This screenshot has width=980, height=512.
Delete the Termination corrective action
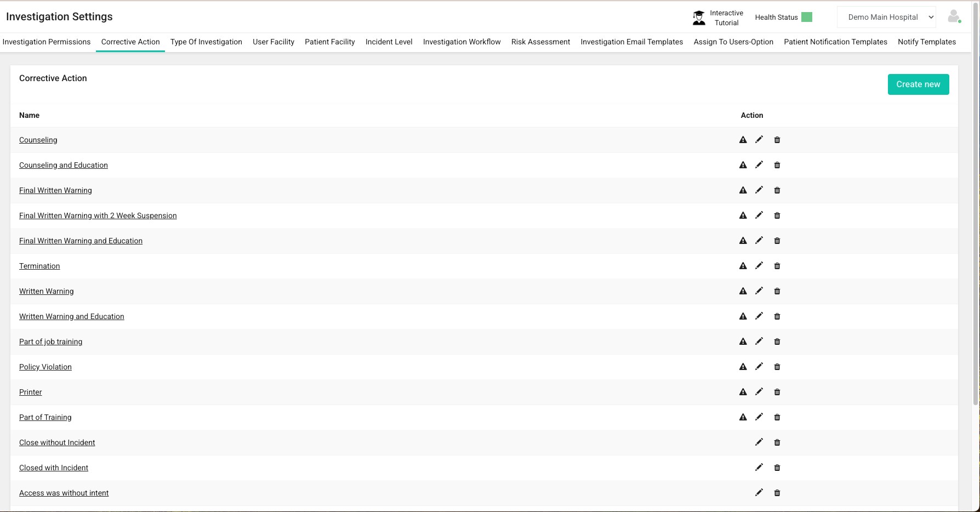tap(777, 266)
